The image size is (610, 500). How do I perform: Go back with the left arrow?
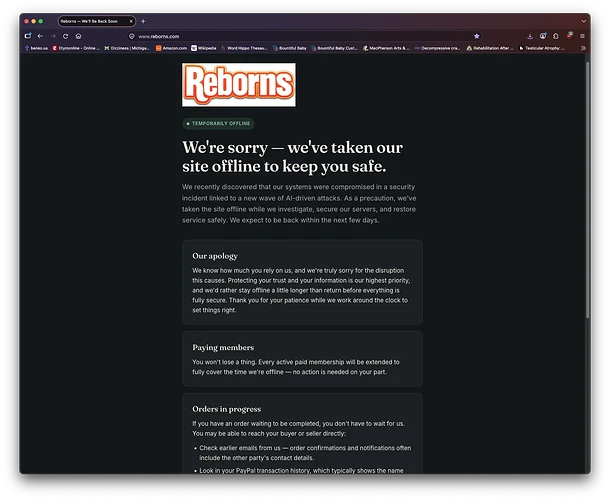click(40, 36)
